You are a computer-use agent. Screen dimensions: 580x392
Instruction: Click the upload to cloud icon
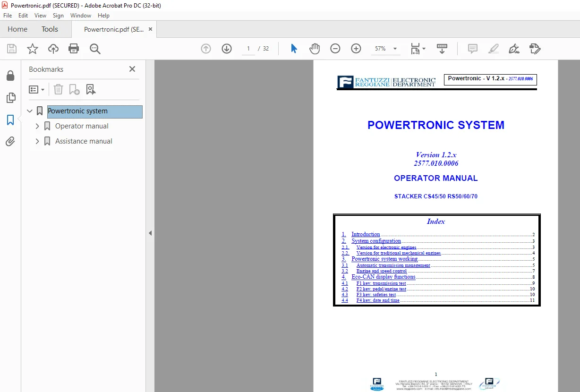(x=53, y=49)
